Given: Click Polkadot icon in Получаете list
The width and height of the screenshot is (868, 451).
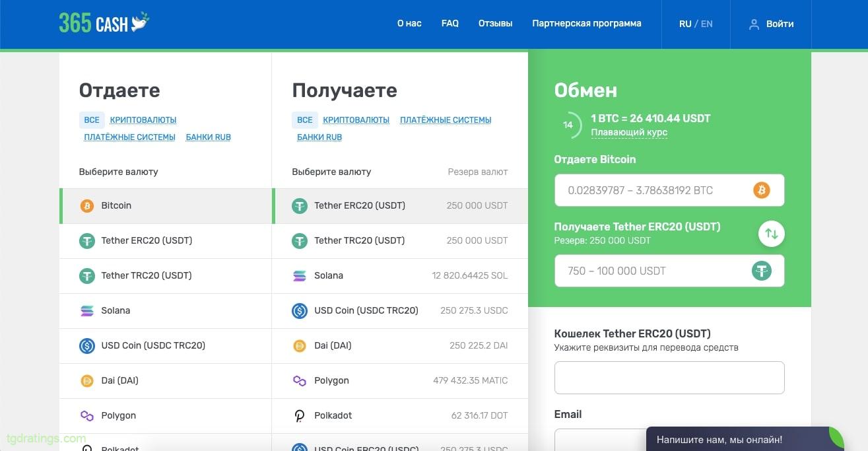Looking at the screenshot, I should coord(300,416).
